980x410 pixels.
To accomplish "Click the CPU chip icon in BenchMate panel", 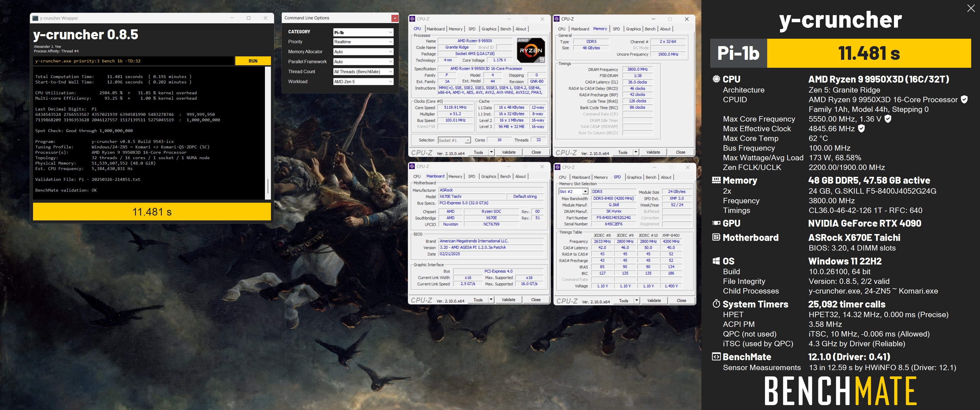I will pyautogui.click(x=716, y=79).
